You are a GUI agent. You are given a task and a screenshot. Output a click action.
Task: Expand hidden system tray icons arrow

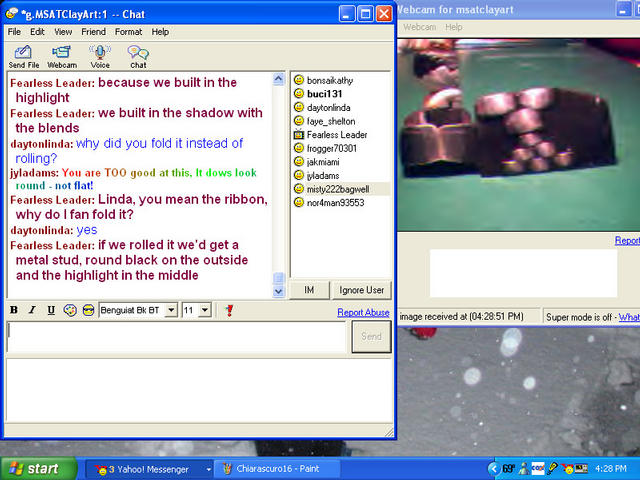pyautogui.click(x=494, y=469)
